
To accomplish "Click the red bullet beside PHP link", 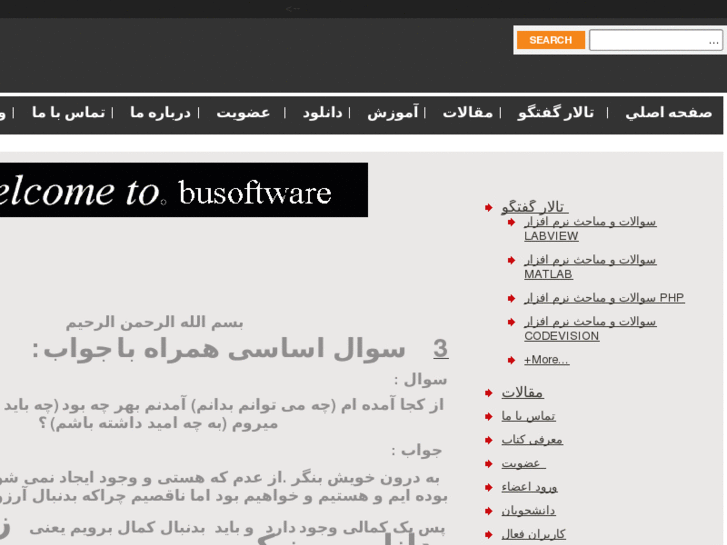I will tap(511, 298).
